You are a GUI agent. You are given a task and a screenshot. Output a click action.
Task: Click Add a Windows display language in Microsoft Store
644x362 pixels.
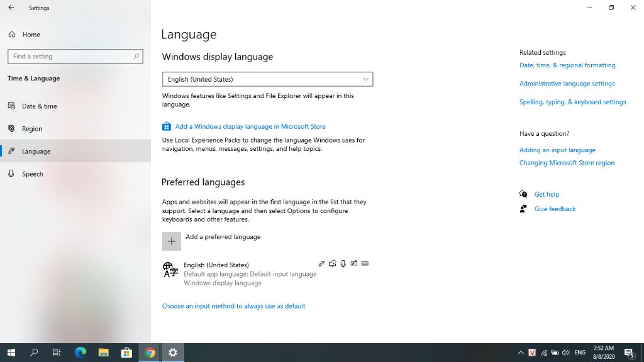coord(250,126)
